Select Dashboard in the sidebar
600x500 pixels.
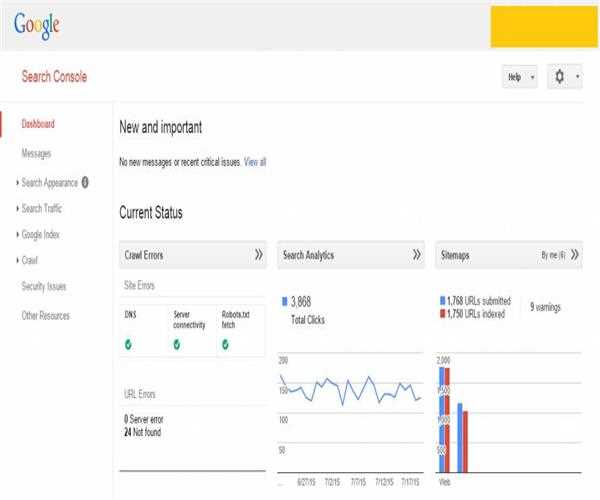click(x=38, y=124)
